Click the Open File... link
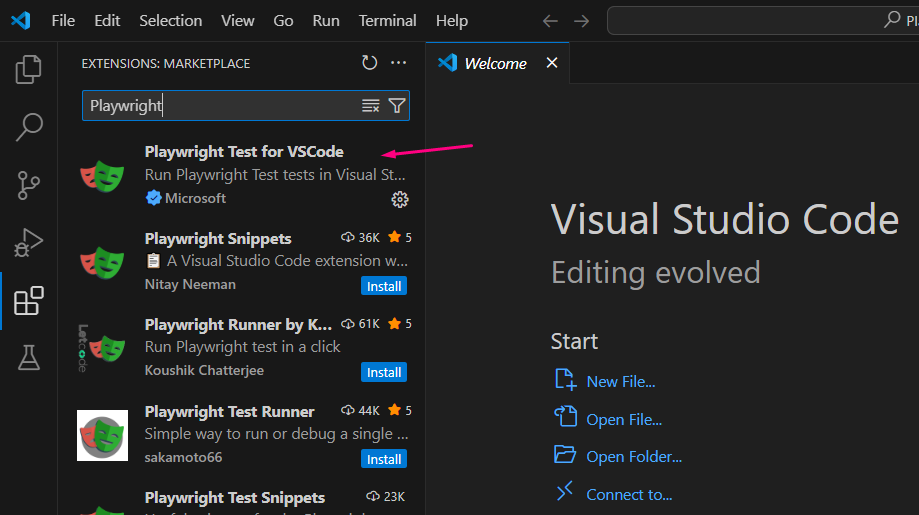This screenshot has height=515, width=919. (624, 420)
